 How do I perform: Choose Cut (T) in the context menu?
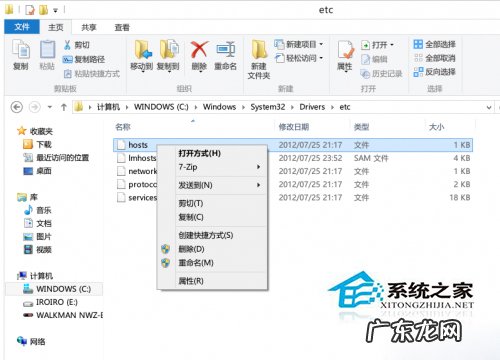[191, 203]
